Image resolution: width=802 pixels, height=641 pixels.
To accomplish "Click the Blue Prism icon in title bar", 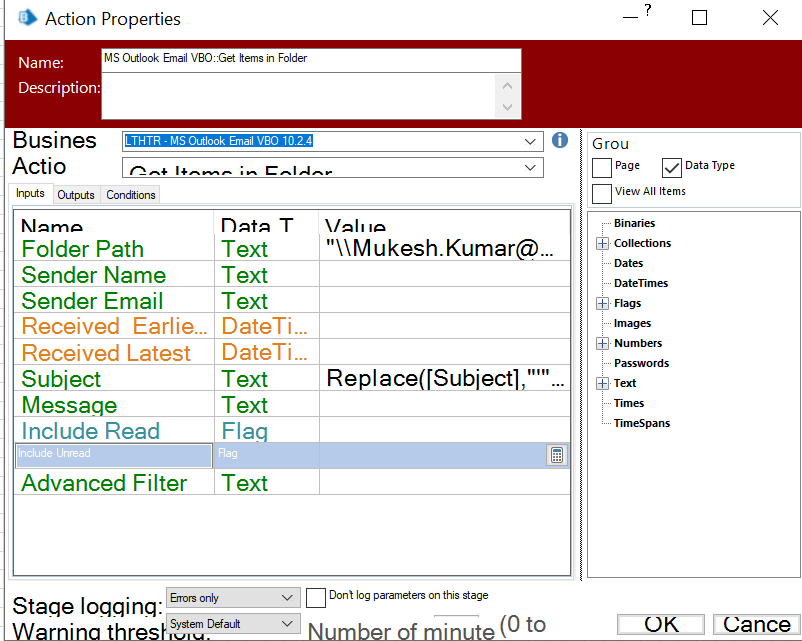I will click(x=26, y=18).
